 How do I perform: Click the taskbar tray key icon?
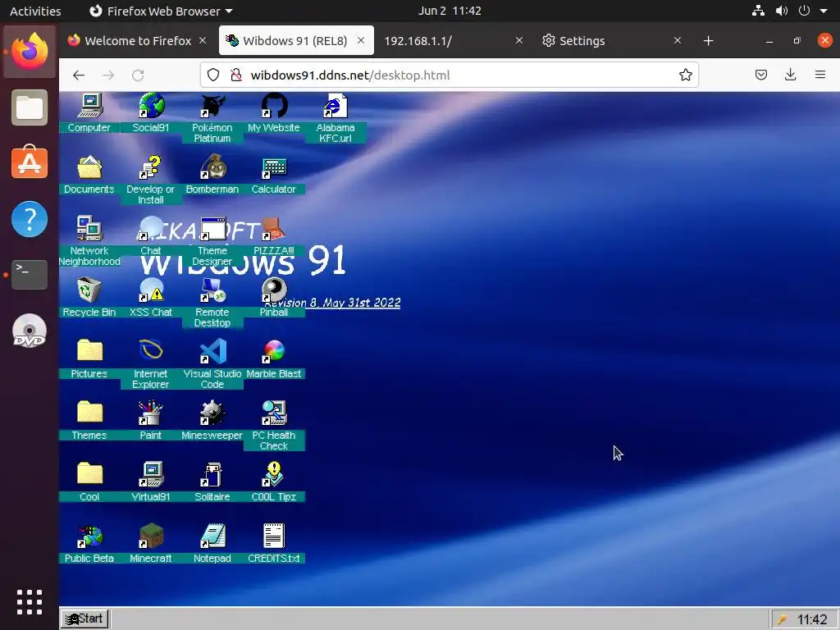coord(782,619)
